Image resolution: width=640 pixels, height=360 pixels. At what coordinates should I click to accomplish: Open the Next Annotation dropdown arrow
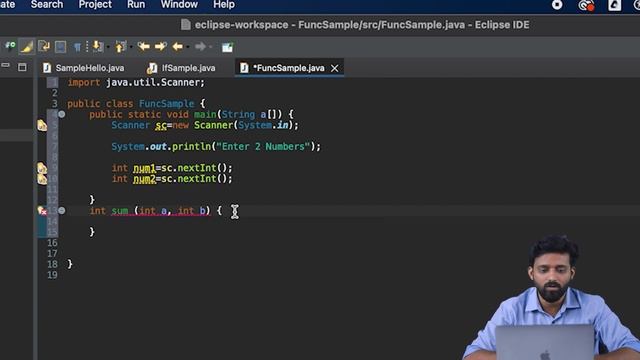[108, 47]
